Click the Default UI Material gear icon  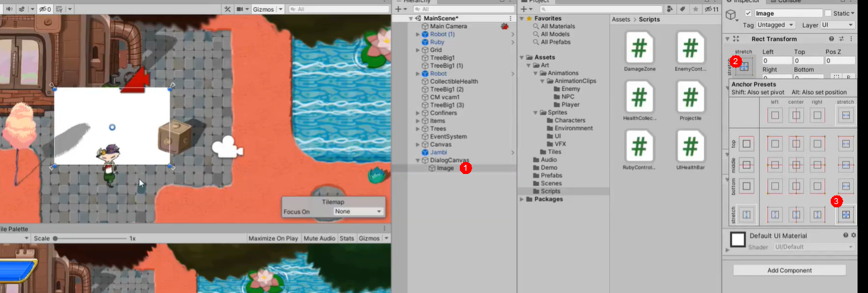(854, 235)
